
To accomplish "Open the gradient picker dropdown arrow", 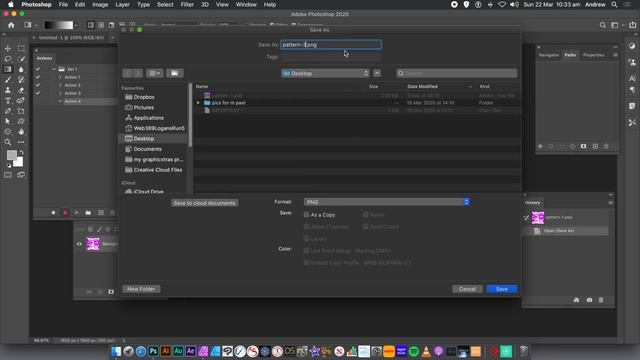I will (76, 25).
